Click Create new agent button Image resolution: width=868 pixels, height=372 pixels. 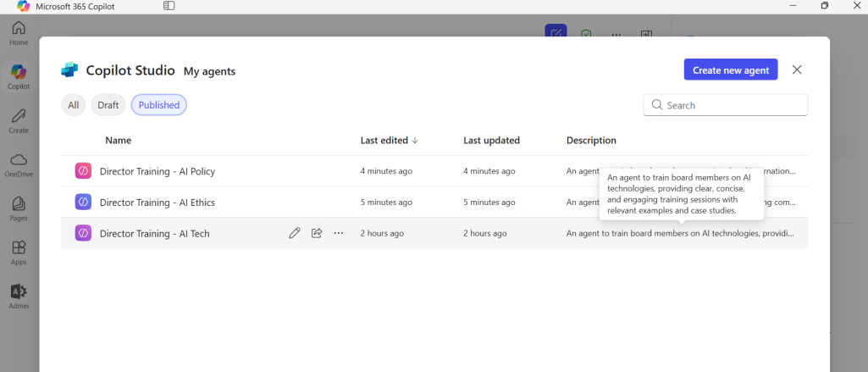click(731, 69)
